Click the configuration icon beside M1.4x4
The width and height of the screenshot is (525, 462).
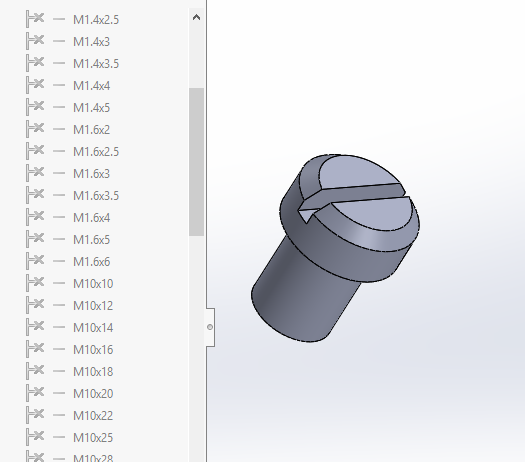[35, 85]
